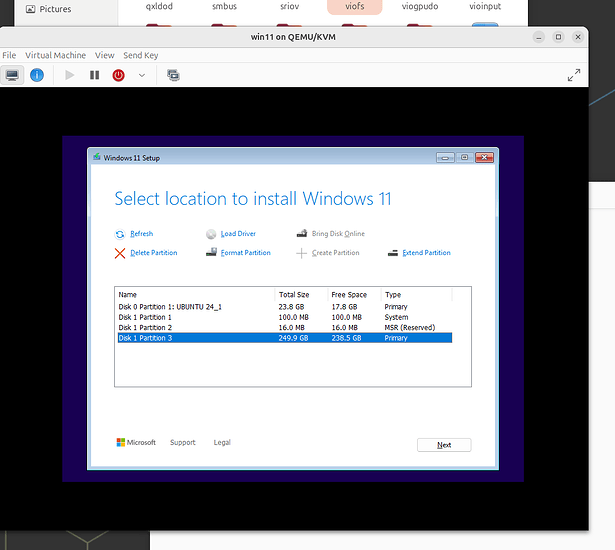Screen dimensions: 615x550
Task: Close the Windows 11 Setup dialog
Action: (x=484, y=158)
